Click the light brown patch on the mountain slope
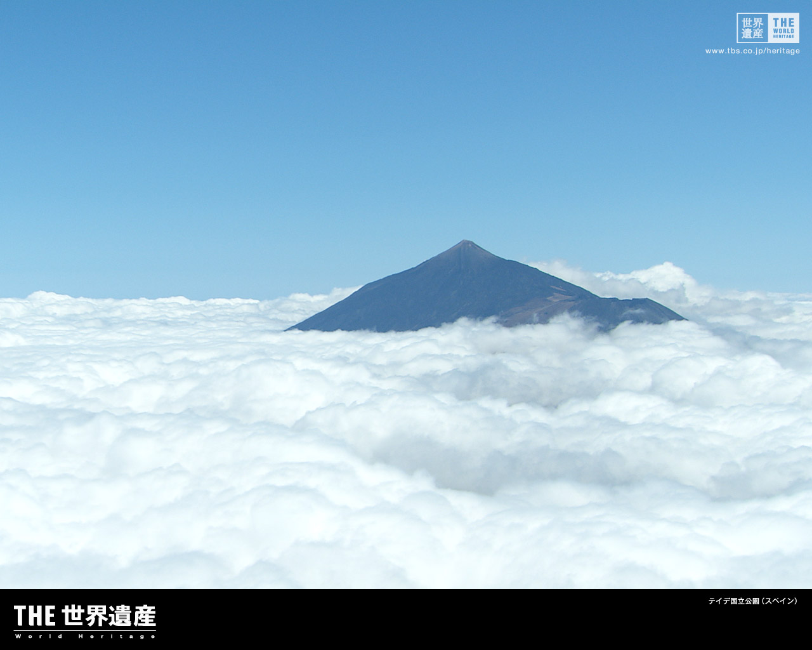The image size is (812, 650). tap(557, 297)
